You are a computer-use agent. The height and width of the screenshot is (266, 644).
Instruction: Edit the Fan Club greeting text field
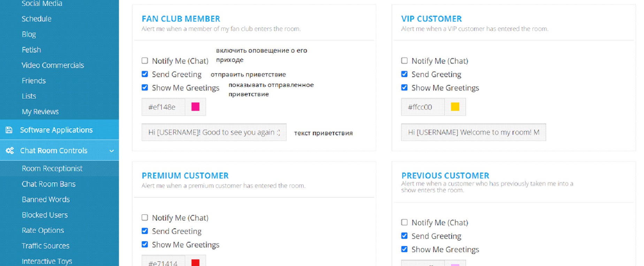coord(214,132)
